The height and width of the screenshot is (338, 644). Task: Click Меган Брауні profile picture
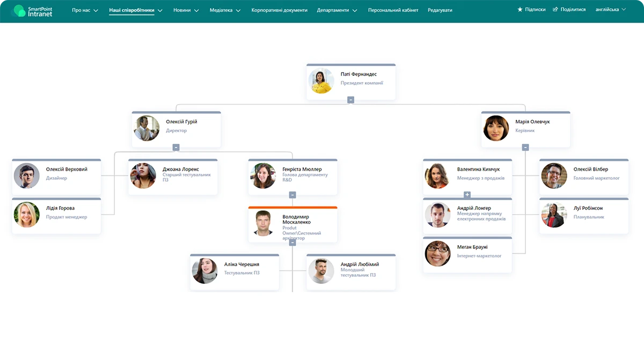click(x=438, y=254)
